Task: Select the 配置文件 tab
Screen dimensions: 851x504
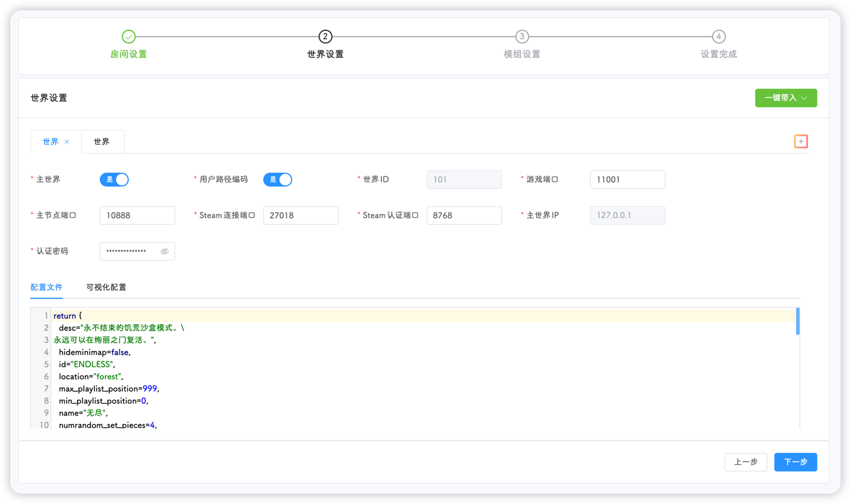Action: coord(46,287)
